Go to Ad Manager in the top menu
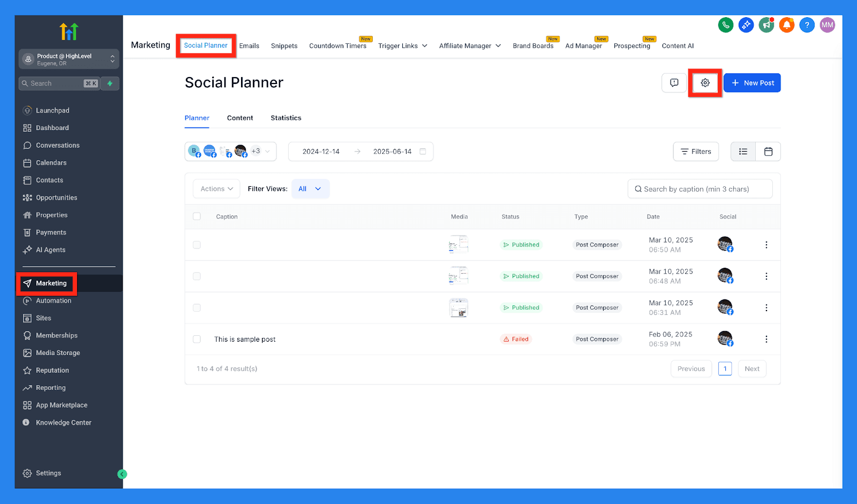The height and width of the screenshot is (504, 857). click(x=584, y=46)
